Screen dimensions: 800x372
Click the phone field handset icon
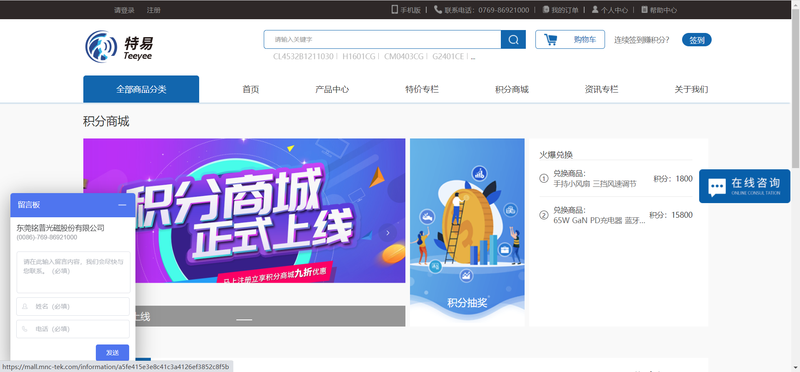click(24, 329)
